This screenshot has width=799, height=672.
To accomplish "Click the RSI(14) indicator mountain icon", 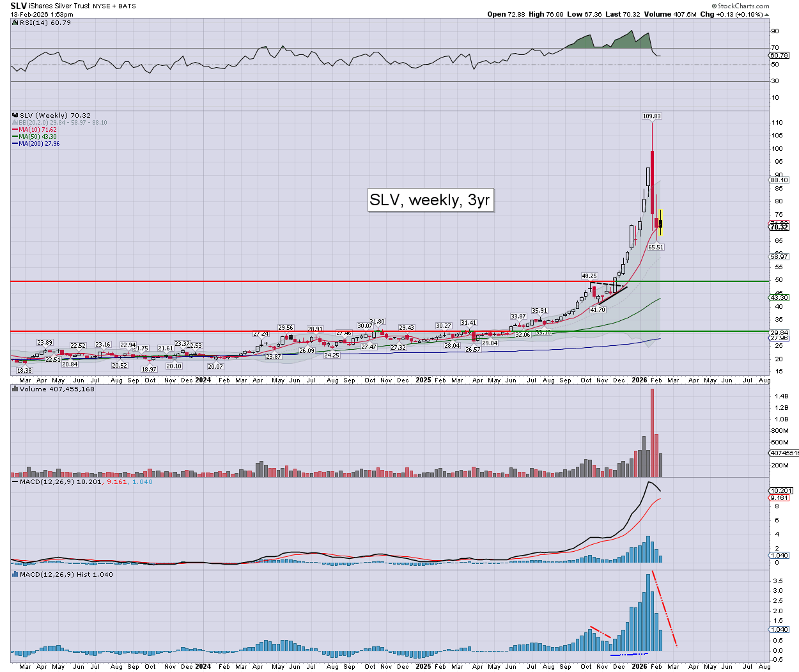I will (x=15, y=22).
